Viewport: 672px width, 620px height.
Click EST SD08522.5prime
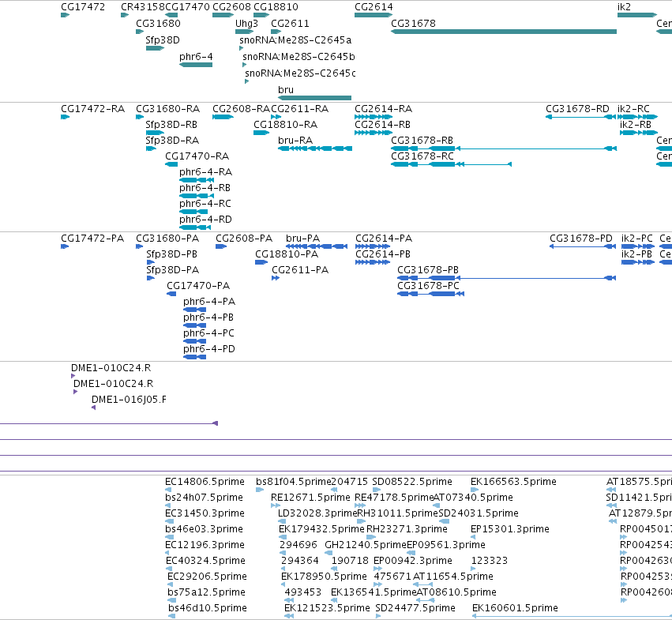(412, 482)
